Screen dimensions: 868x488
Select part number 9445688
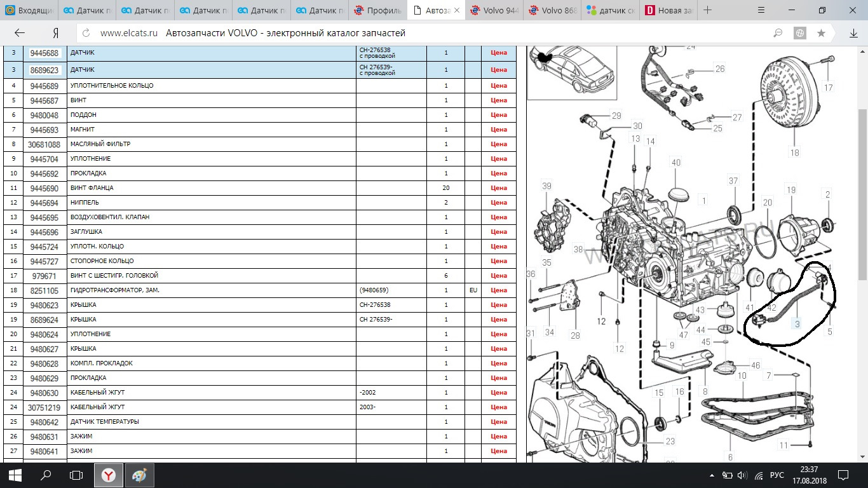click(x=44, y=53)
